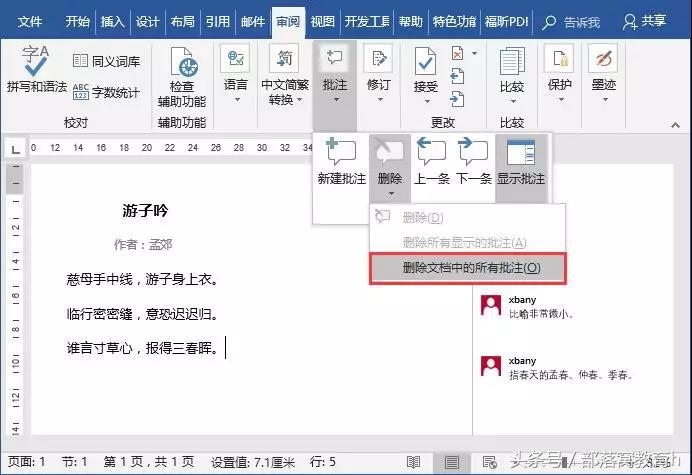Click 第 1 页，共 1 页 in status bar
This screenshot has height=475, width=692.
(x=149, y=462)
